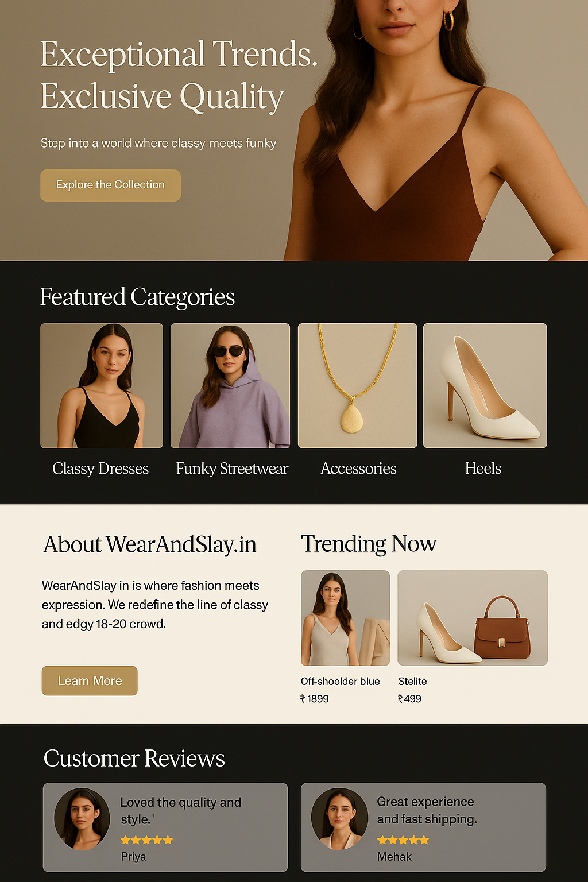The width and height of the screenshot is (588, 882).
Task: Click Priya's reviewer avatar
Action: pyautogui.click(x=82, y=819)
